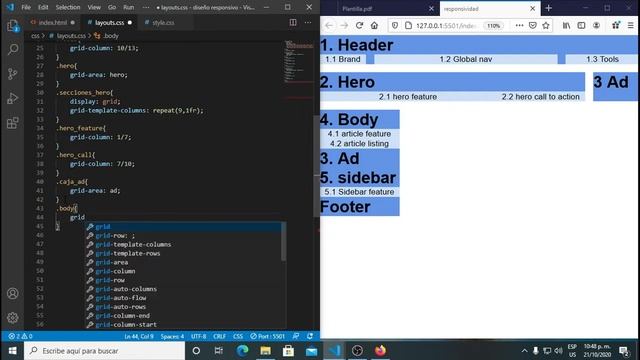Open the Manage gear in VS Code
The height and width of the screenshot is (360, 640).
(x=13, y=318)
